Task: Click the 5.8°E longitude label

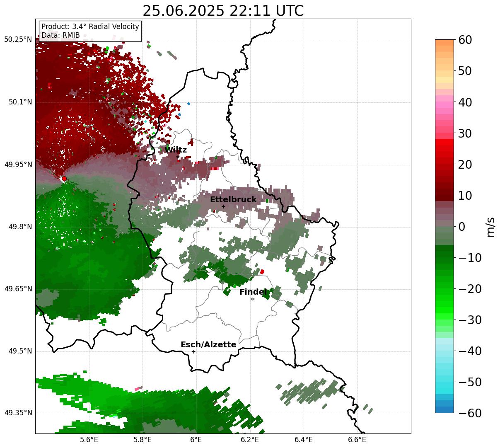Action: 143,440
